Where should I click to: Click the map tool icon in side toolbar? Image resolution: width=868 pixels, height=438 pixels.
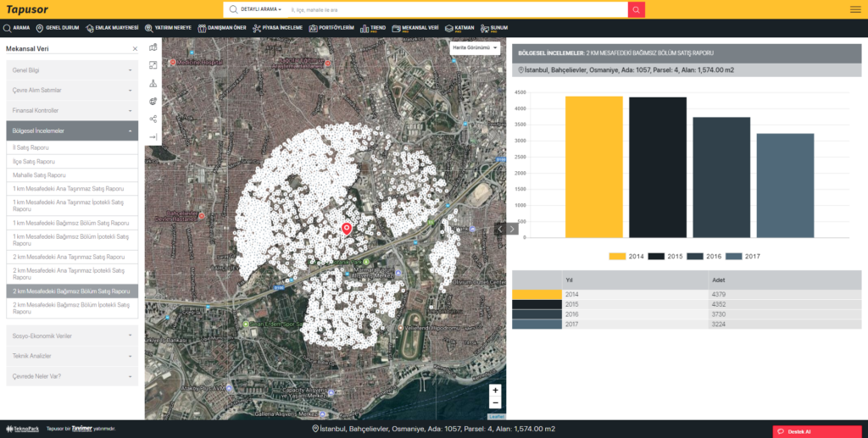pyautogui.click(x=153, y=47)
